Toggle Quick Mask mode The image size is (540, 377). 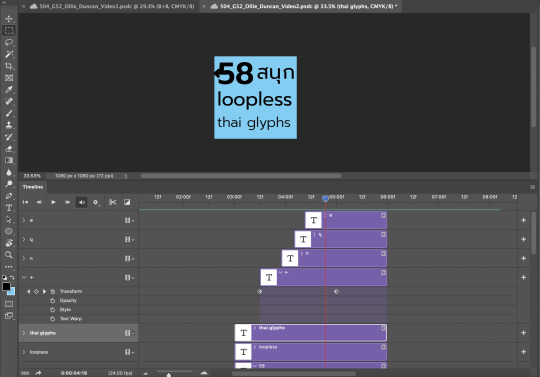(9, 304)
